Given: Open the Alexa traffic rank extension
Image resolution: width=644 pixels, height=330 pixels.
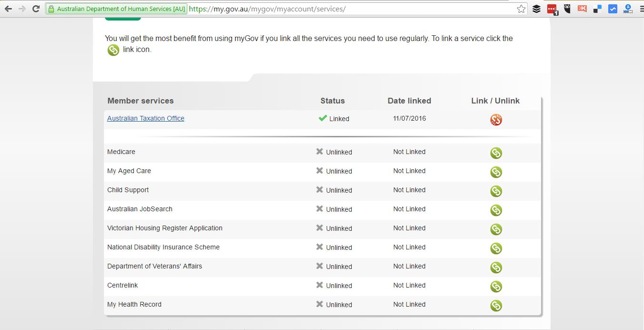Looking at the screenshot, I should pos(628,8).
